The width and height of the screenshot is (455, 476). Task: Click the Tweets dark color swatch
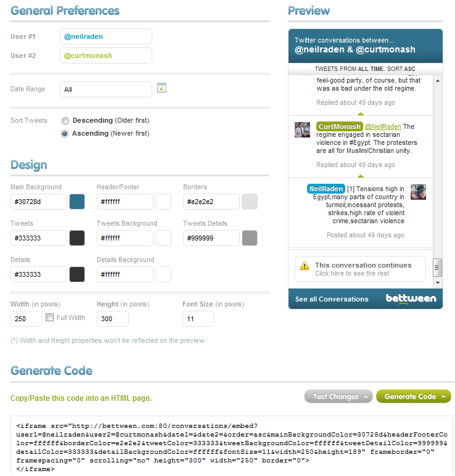point(77,238)
